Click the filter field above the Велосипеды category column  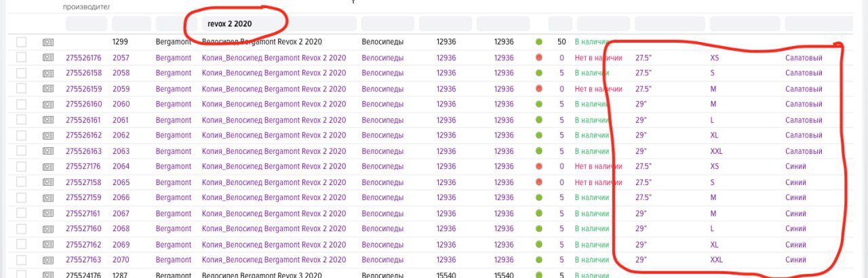point(387,24)
